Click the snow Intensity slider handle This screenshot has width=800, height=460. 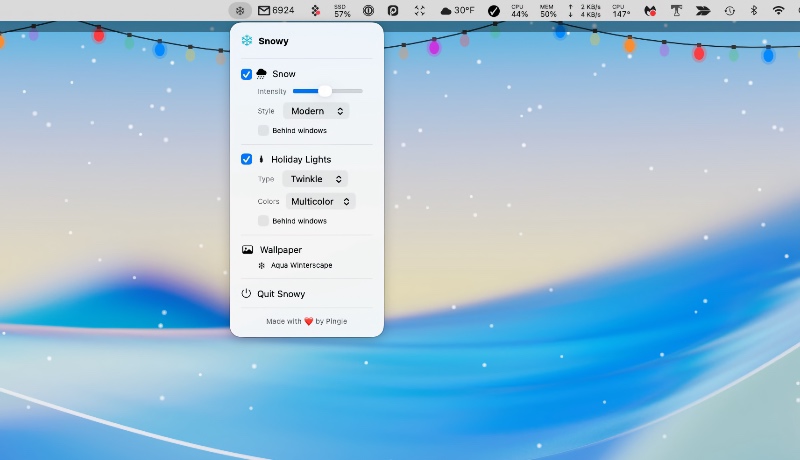pyautogui.click(x=325, y=91)
